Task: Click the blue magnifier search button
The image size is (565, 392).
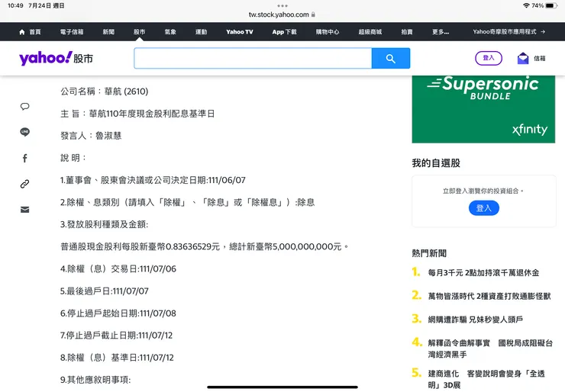Action: click(x=391, y=58)
